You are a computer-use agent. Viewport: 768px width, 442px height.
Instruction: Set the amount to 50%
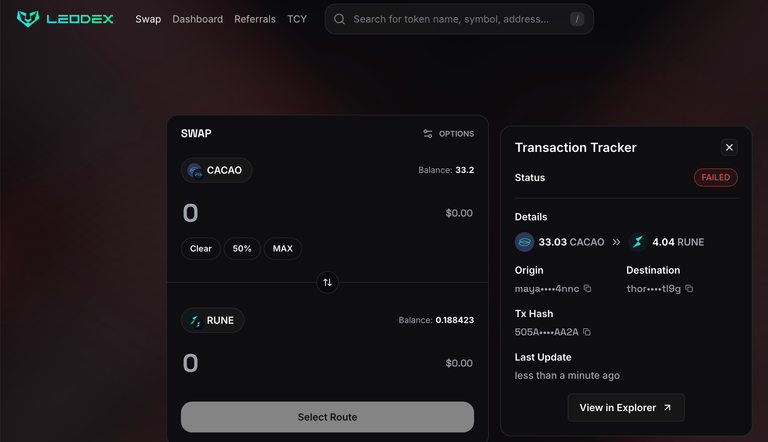pos(242,248)
